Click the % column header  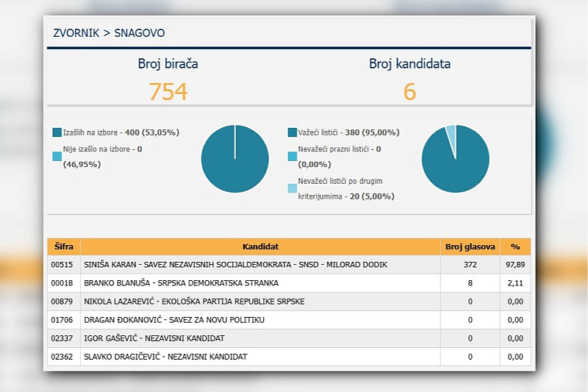pos(514,247)
